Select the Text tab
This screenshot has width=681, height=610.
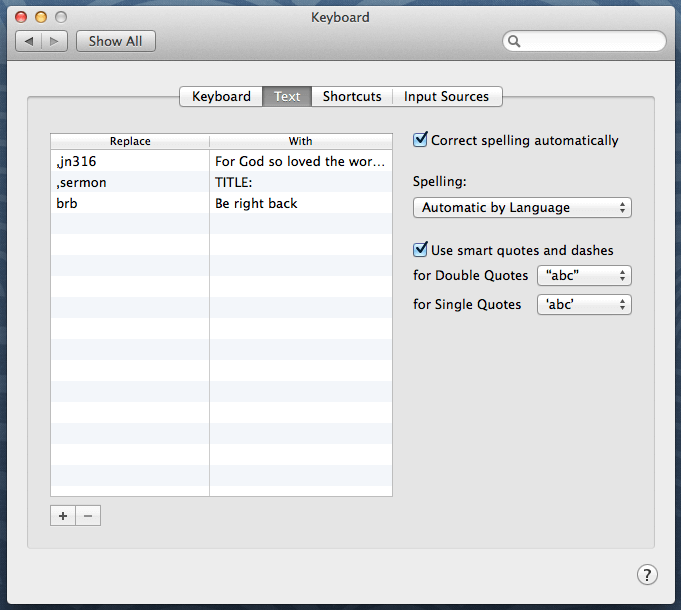pos(287,97)
